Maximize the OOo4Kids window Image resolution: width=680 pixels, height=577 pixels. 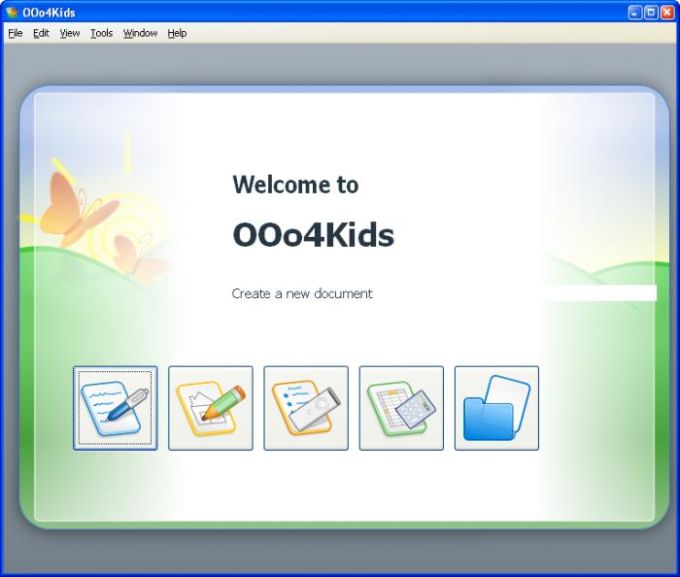(651, 13)
